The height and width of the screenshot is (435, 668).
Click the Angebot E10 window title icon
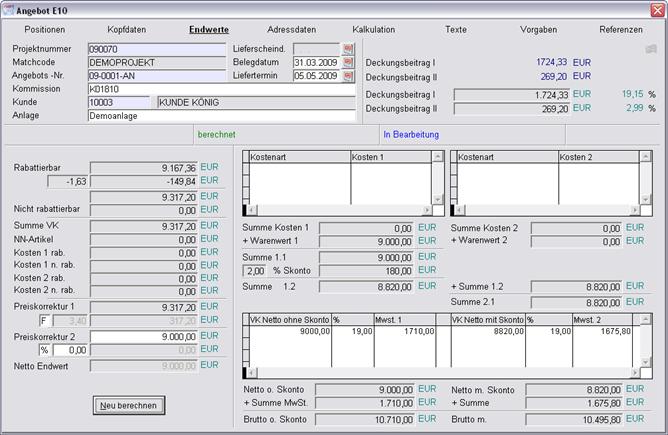8,8
